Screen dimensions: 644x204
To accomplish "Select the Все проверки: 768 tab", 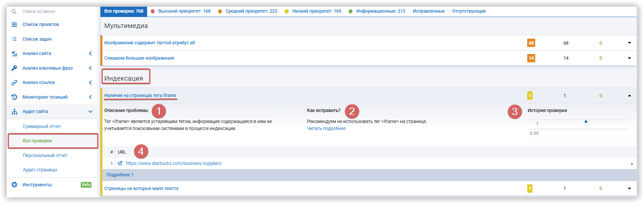I will [x=124, y=11].
